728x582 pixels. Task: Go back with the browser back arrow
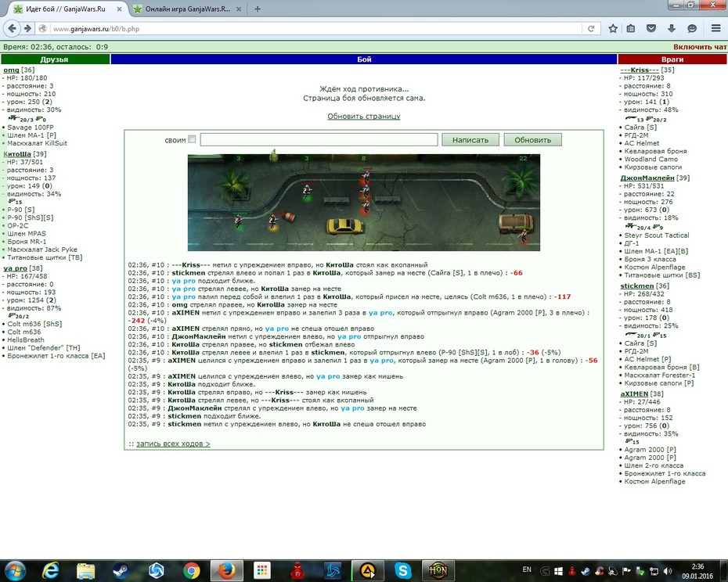(12, 29)
